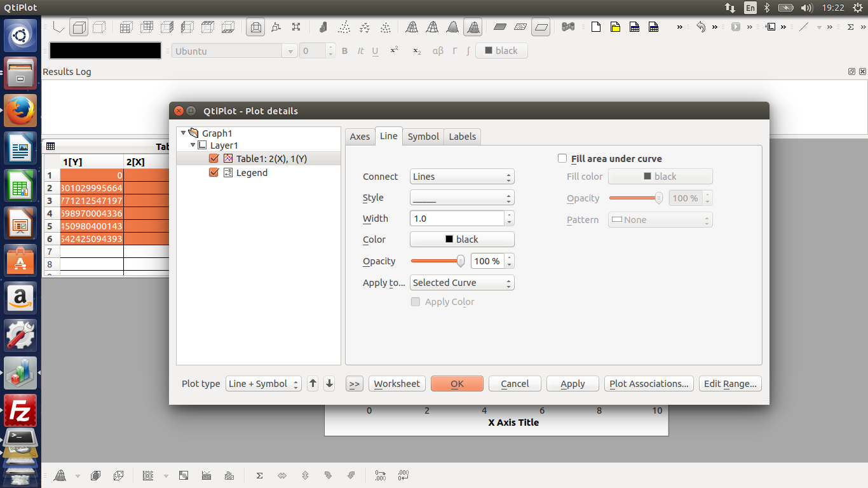868x488 pixels.
Task: Click the line Opacity percent stepper
Action: point(509,261)
